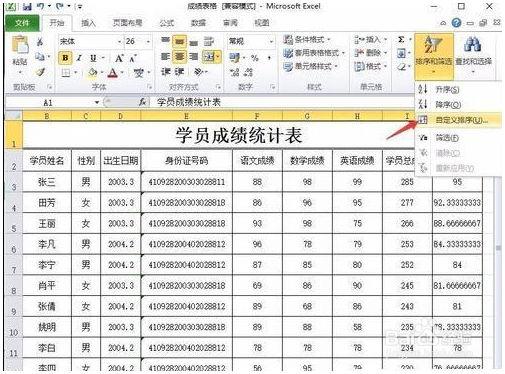Click the insert function fx icon
The width and height of the screenshot is (505, 374).
142,102
